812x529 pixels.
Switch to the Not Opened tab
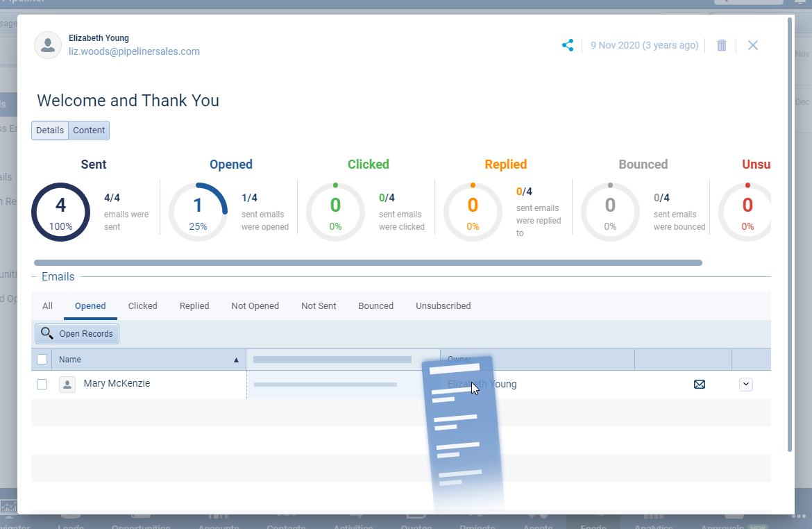pos(255,306)
